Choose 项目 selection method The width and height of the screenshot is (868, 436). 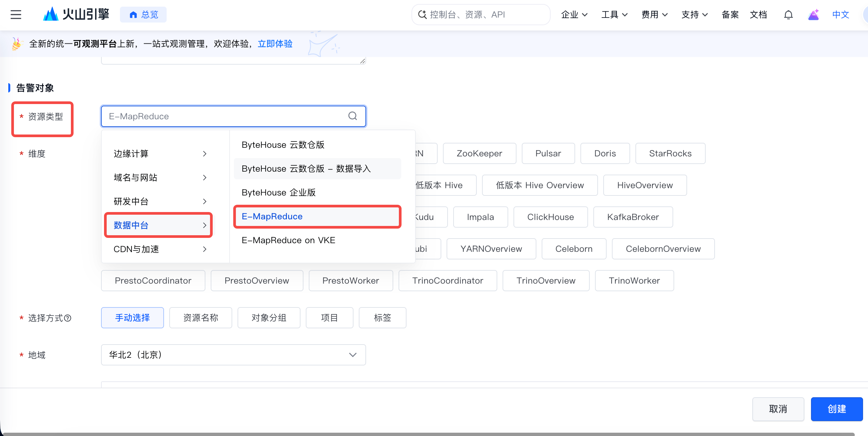point(329,317)
